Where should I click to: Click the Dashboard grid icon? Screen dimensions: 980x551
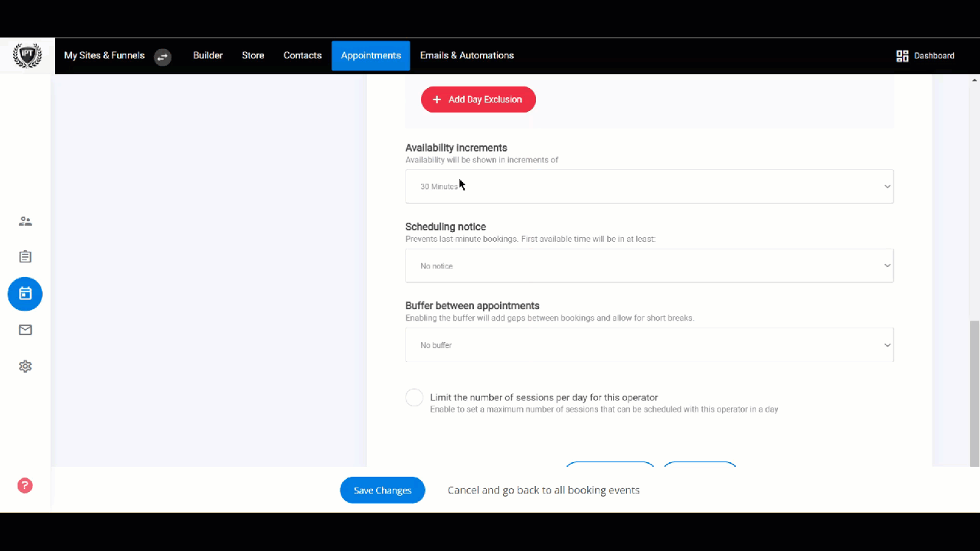pos(903,56)
